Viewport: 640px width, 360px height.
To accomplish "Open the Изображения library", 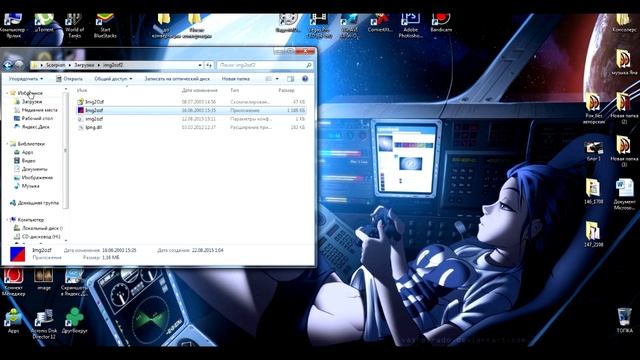I will pos(33,178).
